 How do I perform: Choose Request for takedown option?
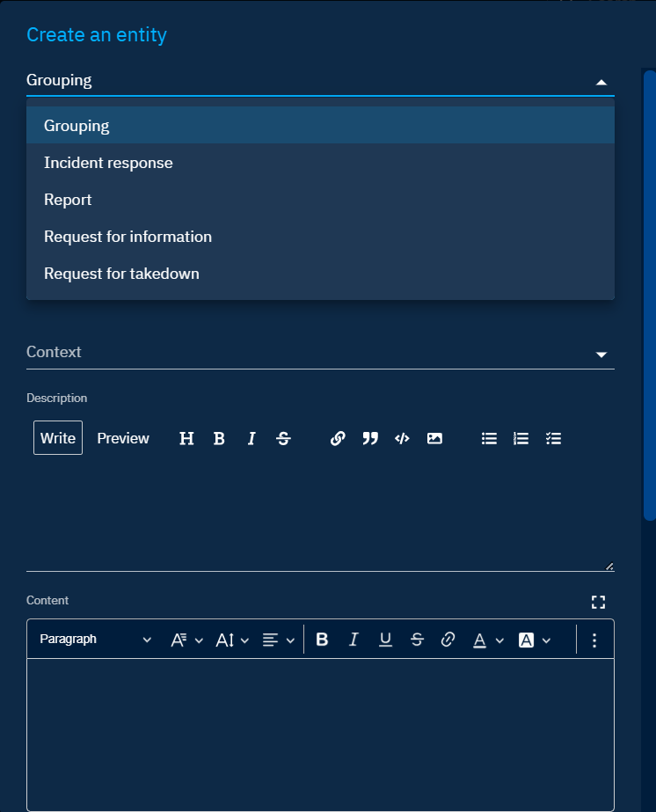tap(121, 274)
